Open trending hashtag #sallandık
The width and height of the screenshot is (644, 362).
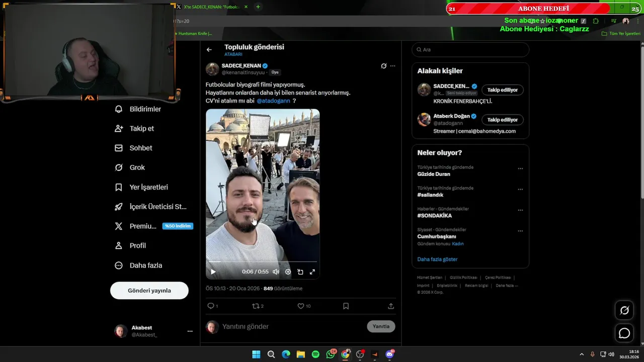(x=430, y=195)
